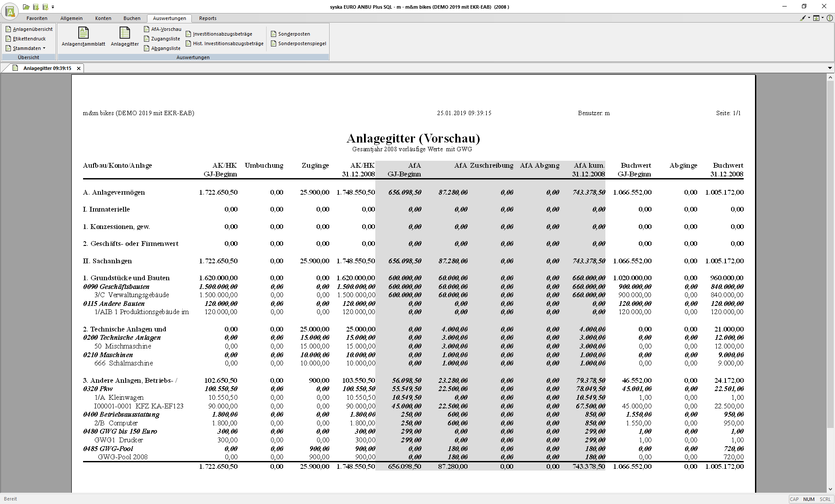Switch to the Reports ribbon tab
The image size is (835, 504).
point(208,18)
